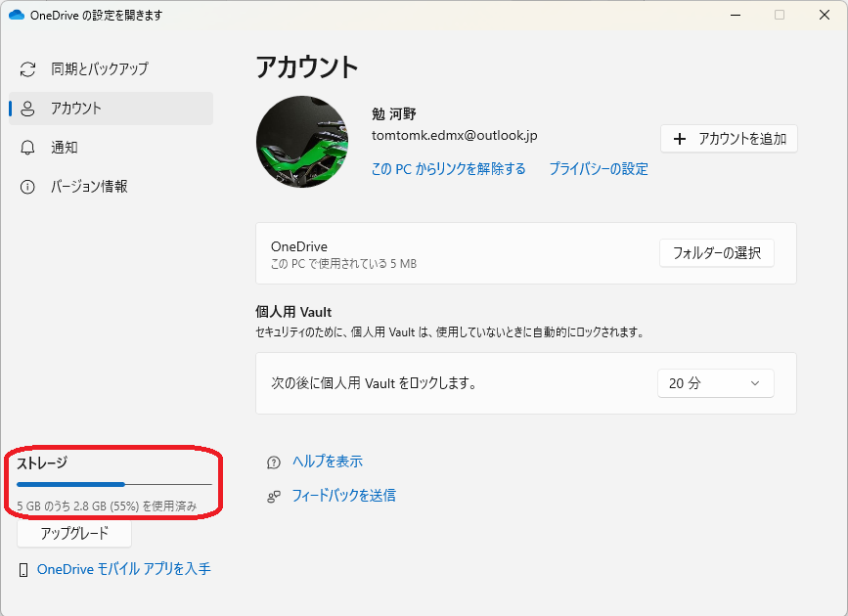
Task: Open OneDrive モバイル アプリを入手 link
Action: [124, 569]
